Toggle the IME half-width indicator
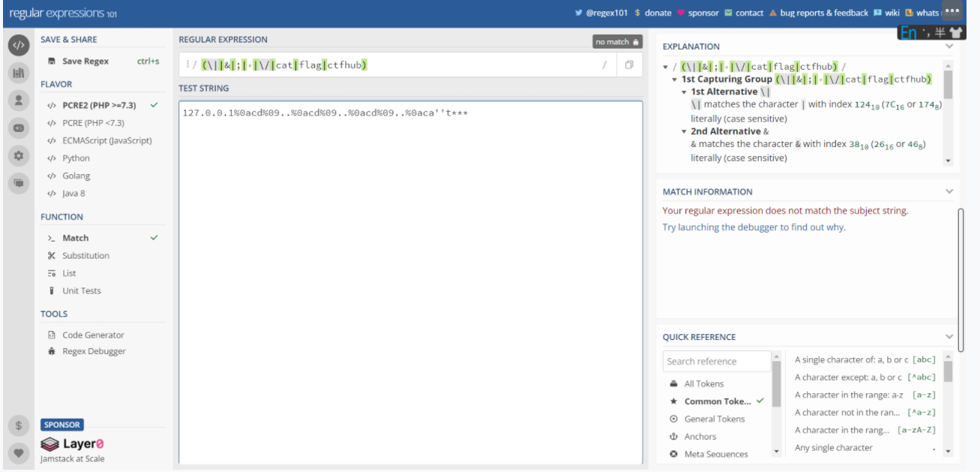 [x=940, y=32]
